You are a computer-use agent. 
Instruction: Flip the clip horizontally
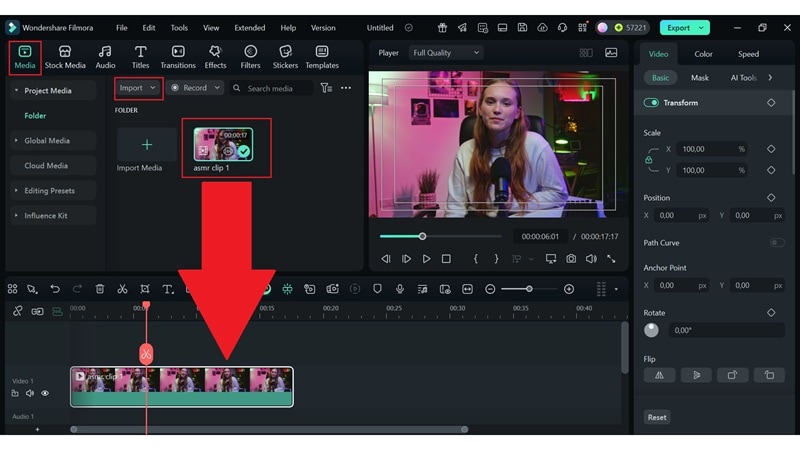[659, 375]
